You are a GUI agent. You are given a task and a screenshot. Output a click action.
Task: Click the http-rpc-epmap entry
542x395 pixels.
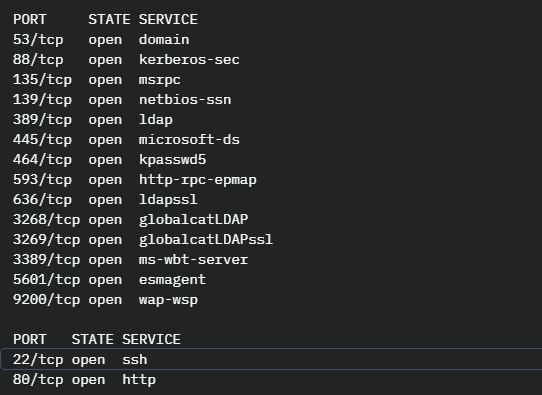coord(198,180)
